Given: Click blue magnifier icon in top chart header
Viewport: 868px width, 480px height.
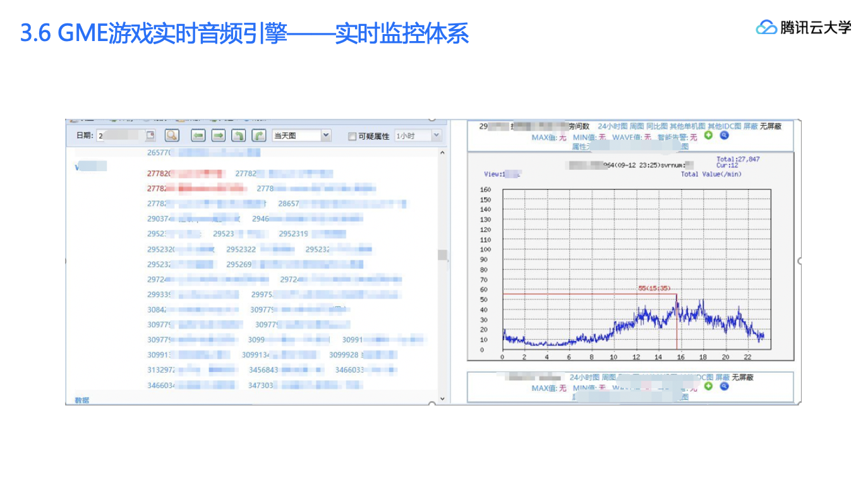Looking at the screenshot, I should click(x=725, y=135).
